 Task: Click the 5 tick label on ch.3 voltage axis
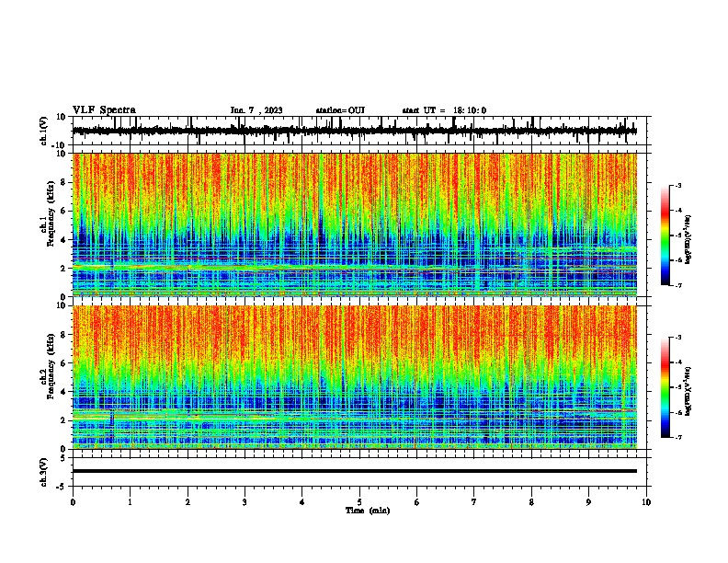click(63, 457)
